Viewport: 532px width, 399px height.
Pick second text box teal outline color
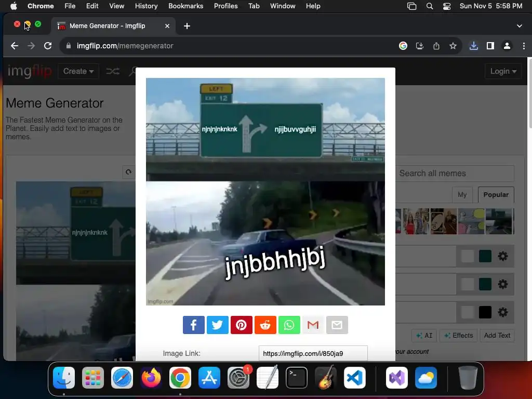(485, 284)
